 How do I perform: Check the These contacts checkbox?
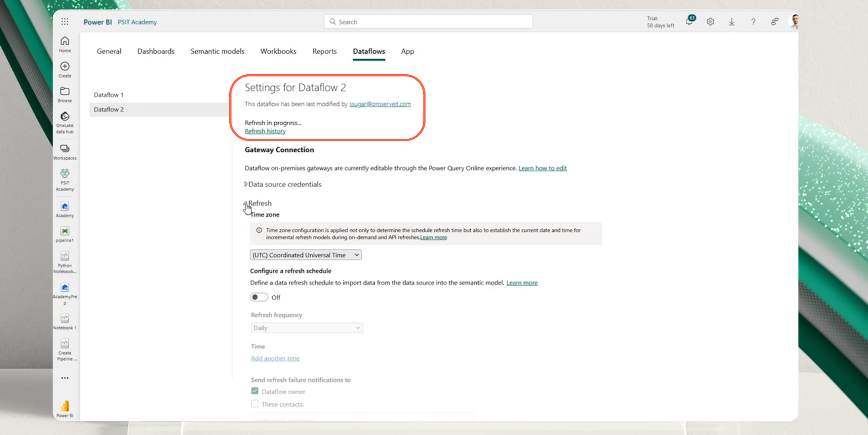(255, 404)
